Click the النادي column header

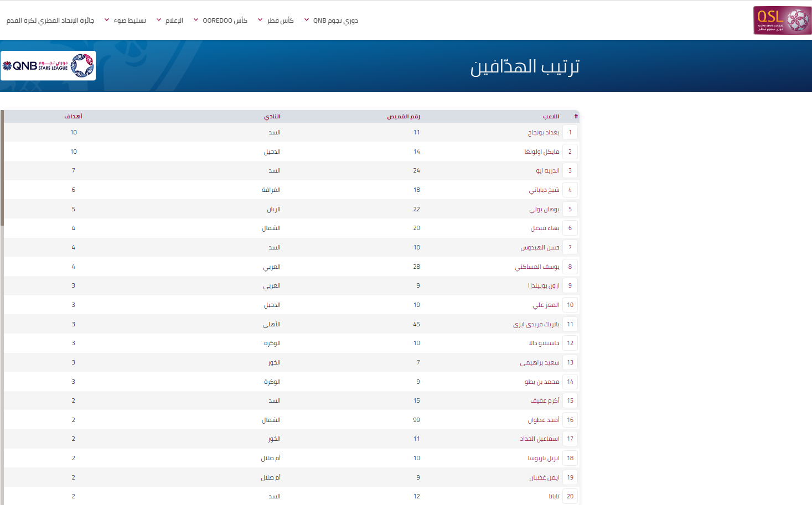point(272,117)
